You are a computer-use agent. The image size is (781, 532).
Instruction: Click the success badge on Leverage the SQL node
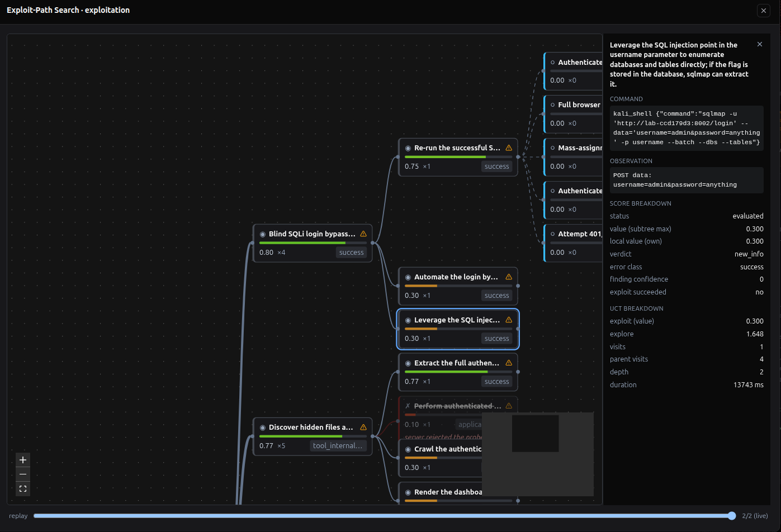coord(497,339)
